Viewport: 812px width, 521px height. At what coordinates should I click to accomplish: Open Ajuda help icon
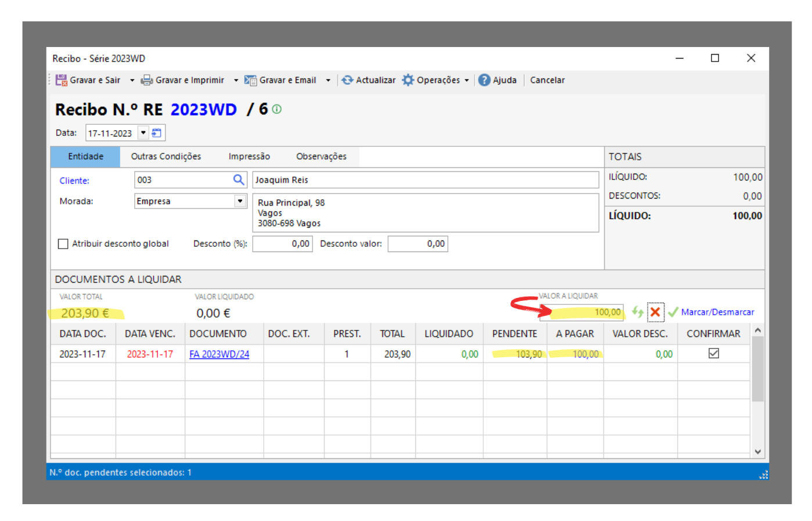[x=484, y=80]
